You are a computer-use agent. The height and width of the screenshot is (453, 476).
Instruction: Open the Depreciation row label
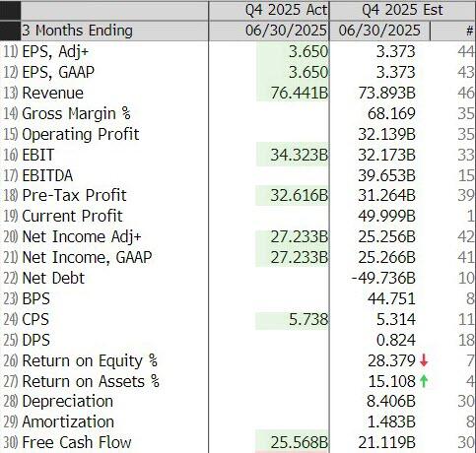67,402
